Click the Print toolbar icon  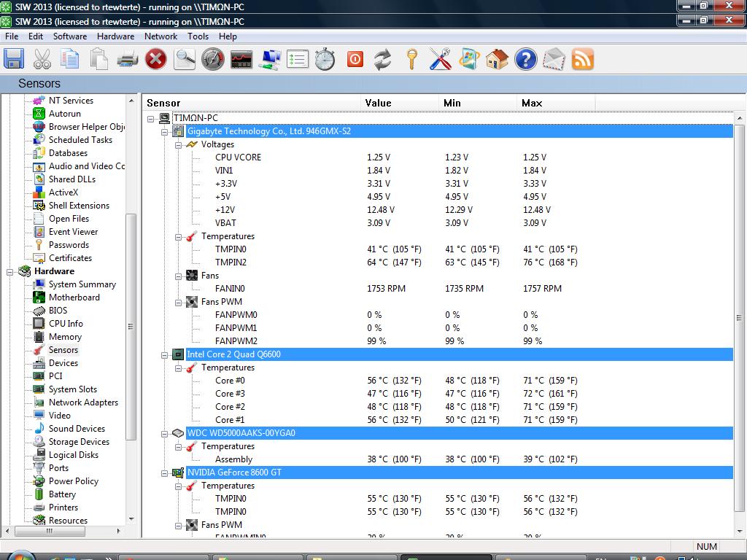tap(127, 60)
